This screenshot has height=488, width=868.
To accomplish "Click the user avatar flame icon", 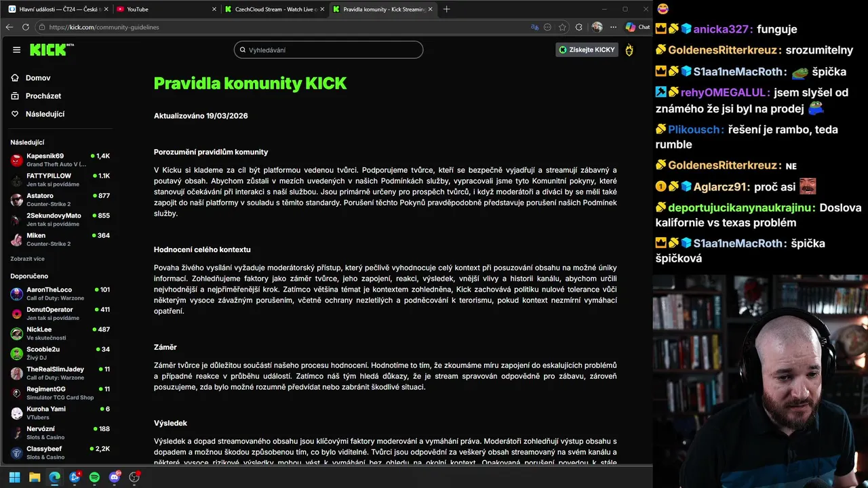I will tap(629, 49).
